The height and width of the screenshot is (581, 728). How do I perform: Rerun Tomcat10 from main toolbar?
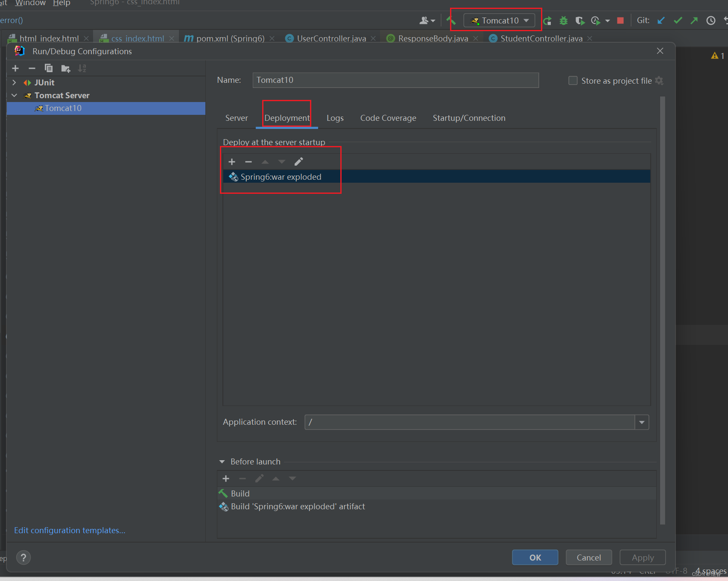[x=547, y=20]
